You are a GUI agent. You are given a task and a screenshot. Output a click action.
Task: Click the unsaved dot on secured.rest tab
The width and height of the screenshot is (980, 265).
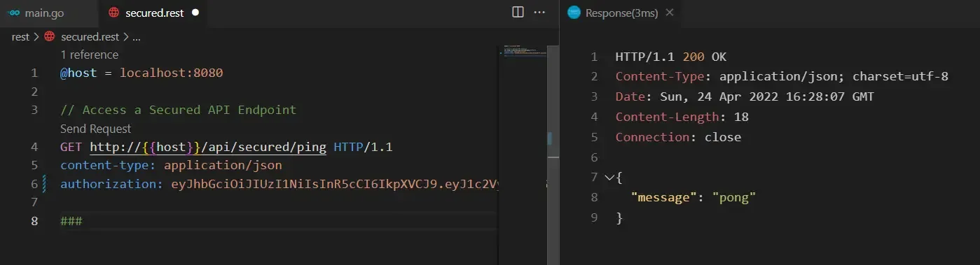195,13
